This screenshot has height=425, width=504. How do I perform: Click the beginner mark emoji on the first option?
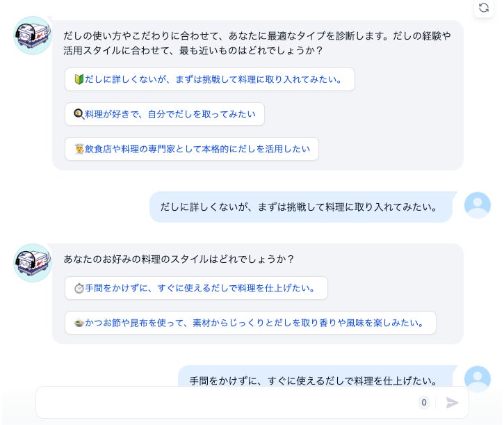79,79
